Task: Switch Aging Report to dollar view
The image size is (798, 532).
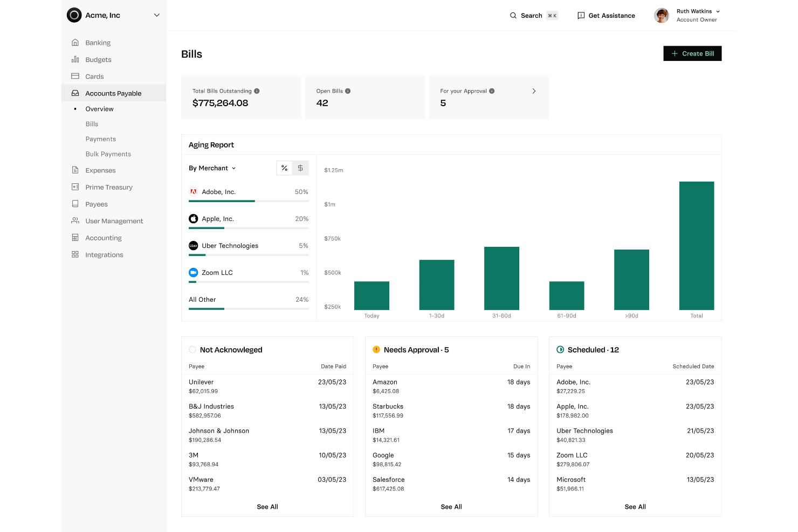Action: [300, 168]
